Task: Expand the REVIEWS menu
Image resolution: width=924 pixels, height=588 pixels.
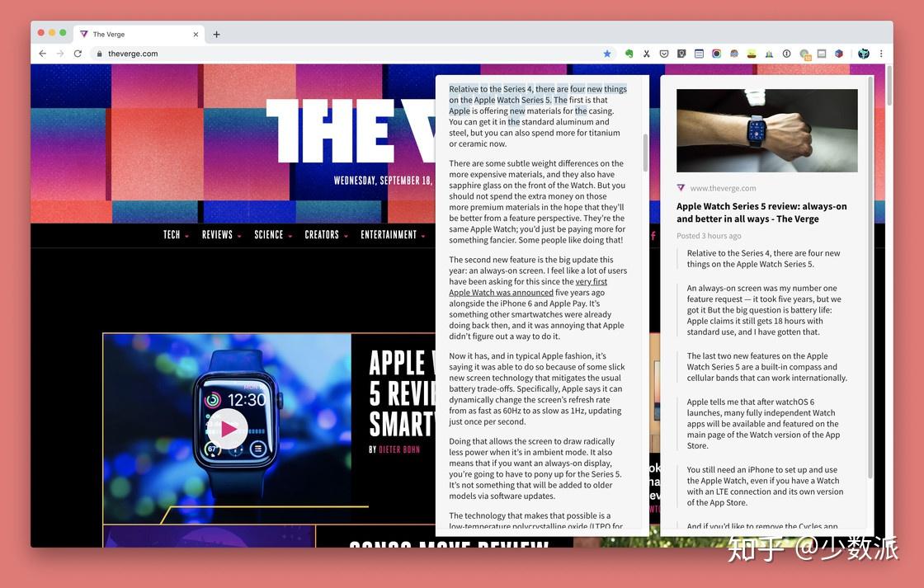Action: point(222,234)
